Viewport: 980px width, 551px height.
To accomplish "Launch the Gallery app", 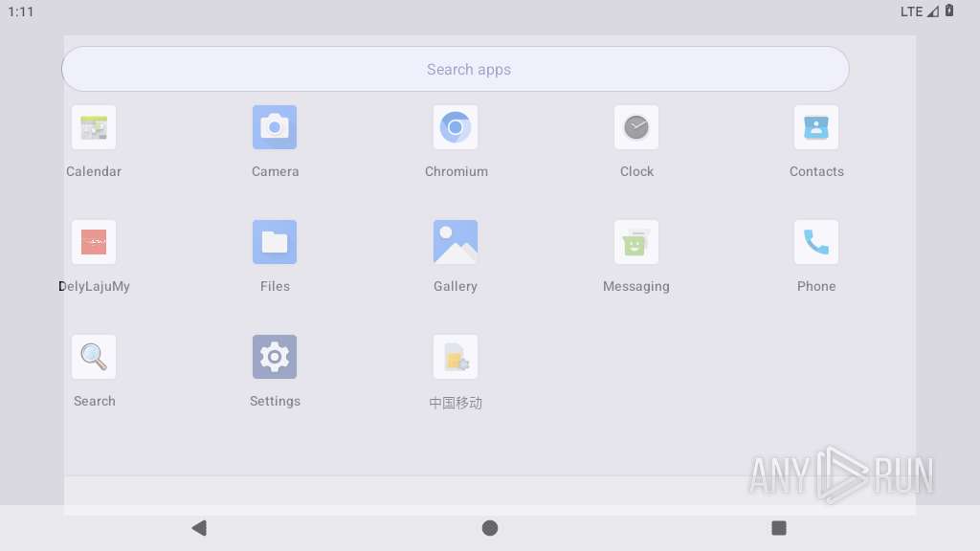I will 456,242.
